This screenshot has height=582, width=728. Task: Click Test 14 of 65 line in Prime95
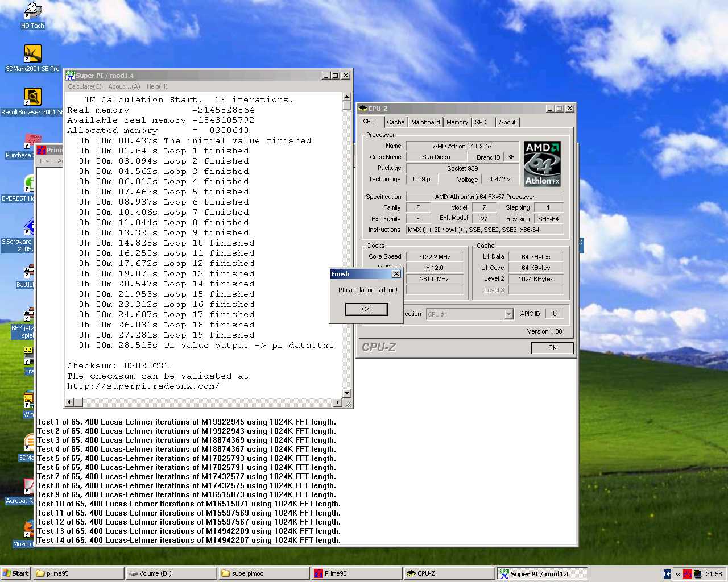189,540
